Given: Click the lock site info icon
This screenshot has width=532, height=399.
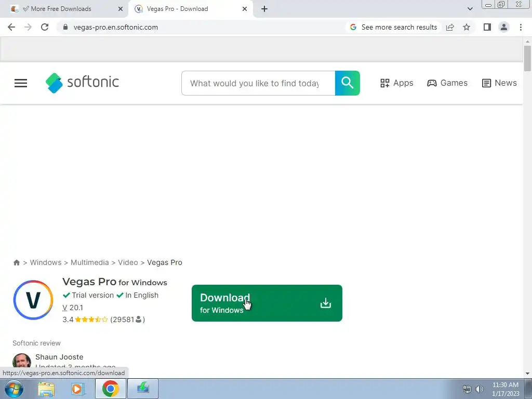Looking at the screenshot, I should (65, 27).
